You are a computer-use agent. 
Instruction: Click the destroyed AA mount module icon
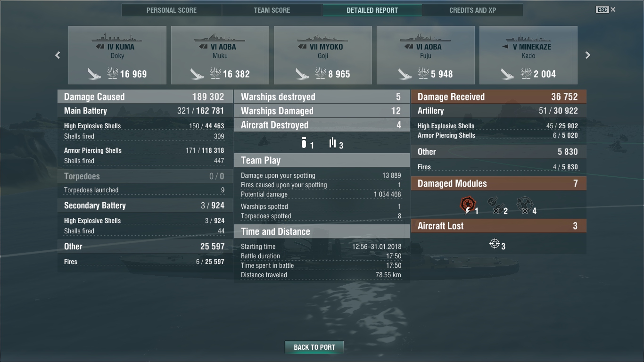pyautogui.click(x=524, y=205)
